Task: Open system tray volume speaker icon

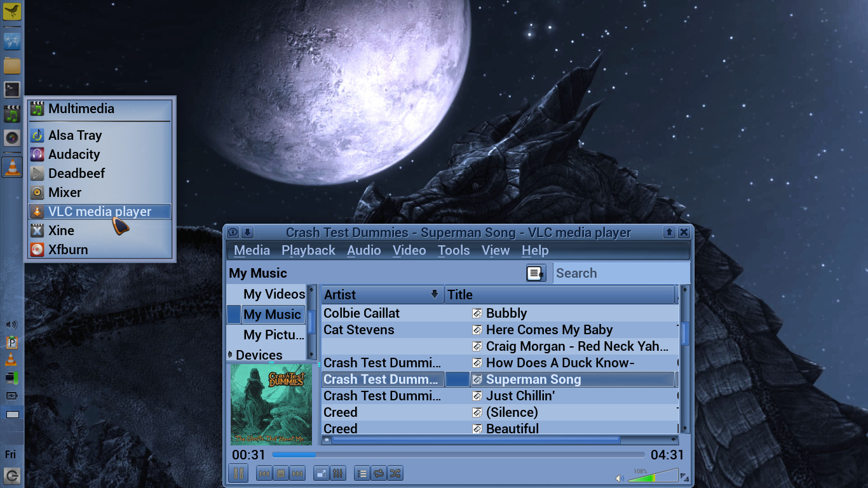Action: tap(11, 325)
